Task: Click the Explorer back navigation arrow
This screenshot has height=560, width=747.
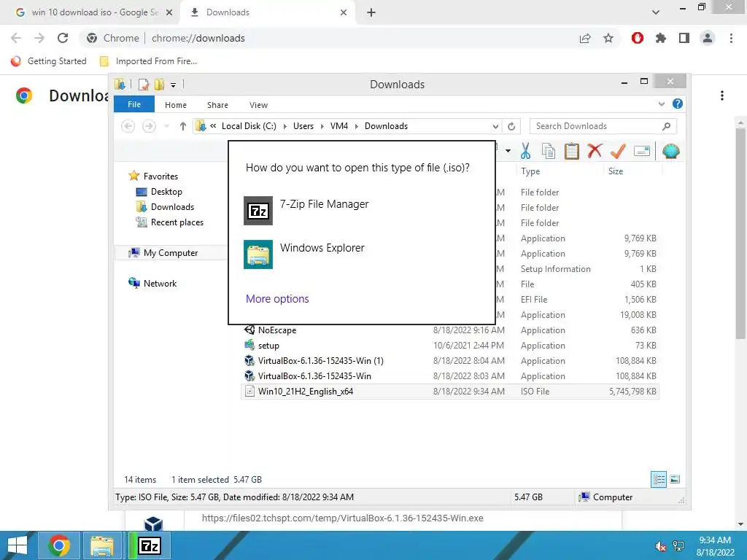Action: [128, 126]
